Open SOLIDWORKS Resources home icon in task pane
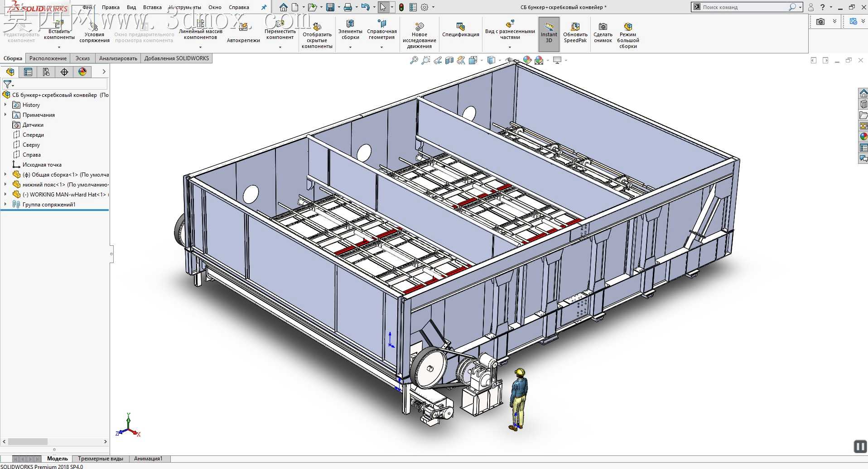 coord(863,93)
